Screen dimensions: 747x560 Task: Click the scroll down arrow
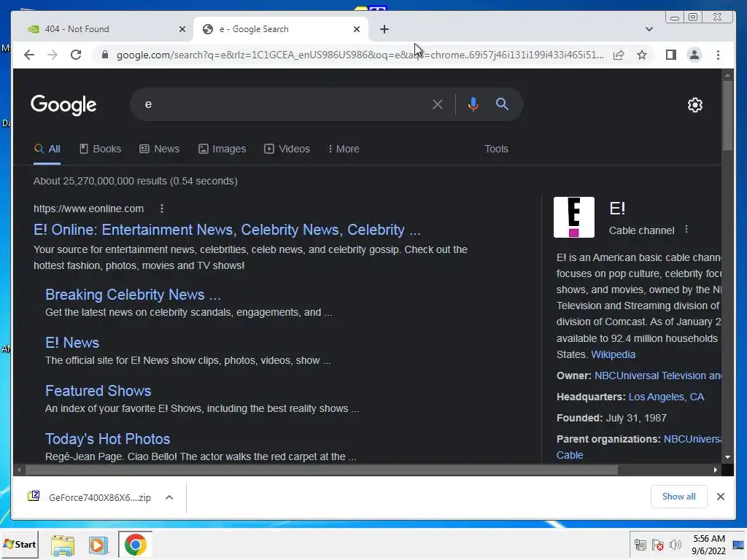(x=727, y=457)
